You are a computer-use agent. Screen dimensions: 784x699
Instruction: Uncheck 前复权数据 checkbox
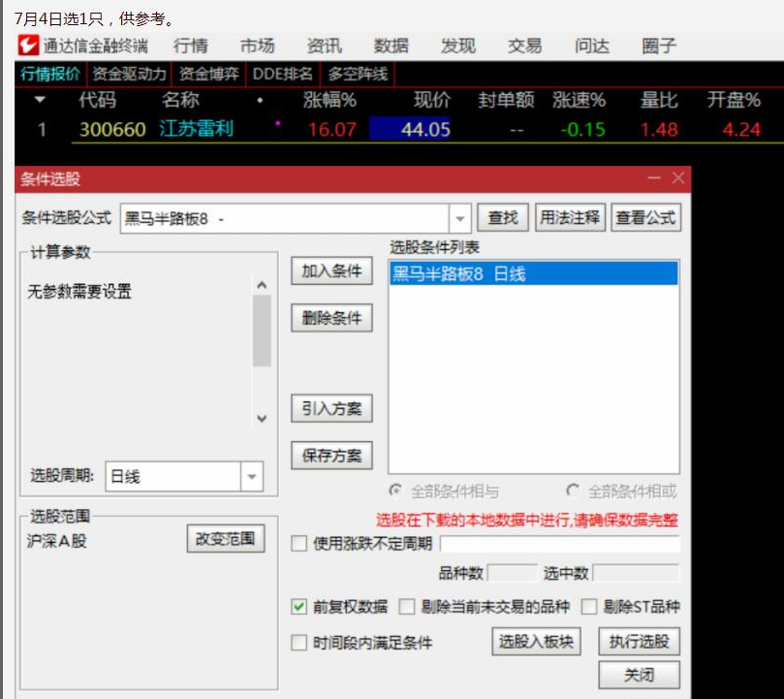pos(299,607)
